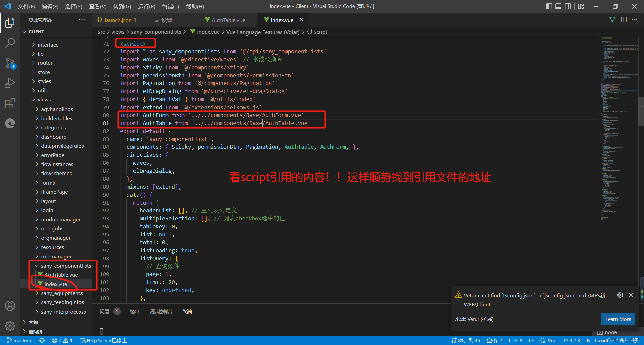Click the Learn More button in the Vetur notification
The image size is (644, 345).
[x=618, y=319]
